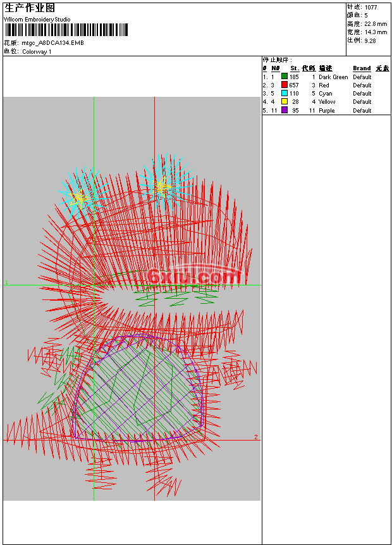
Task: Select the Purple thread color swatch
Action: tap(285, 110)
